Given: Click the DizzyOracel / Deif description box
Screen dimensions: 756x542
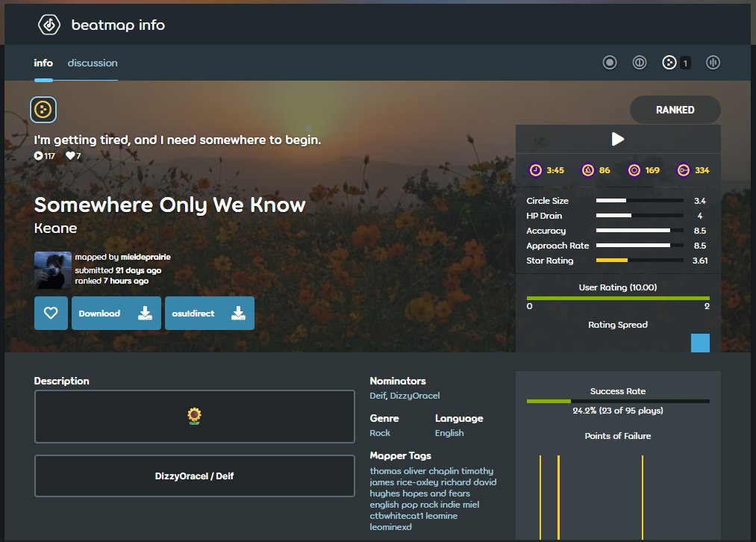Looking at the screenshot, I should (194, 476).
